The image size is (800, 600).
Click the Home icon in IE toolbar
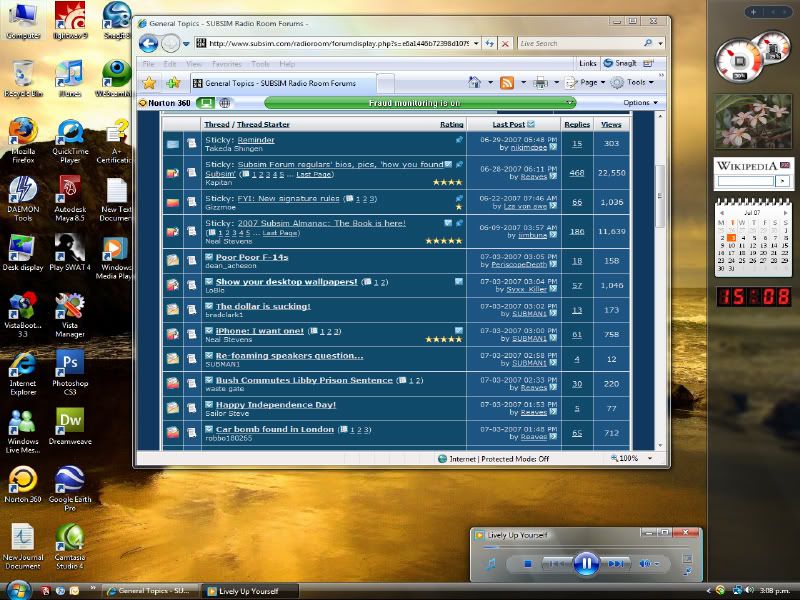(x=474, y=82)
